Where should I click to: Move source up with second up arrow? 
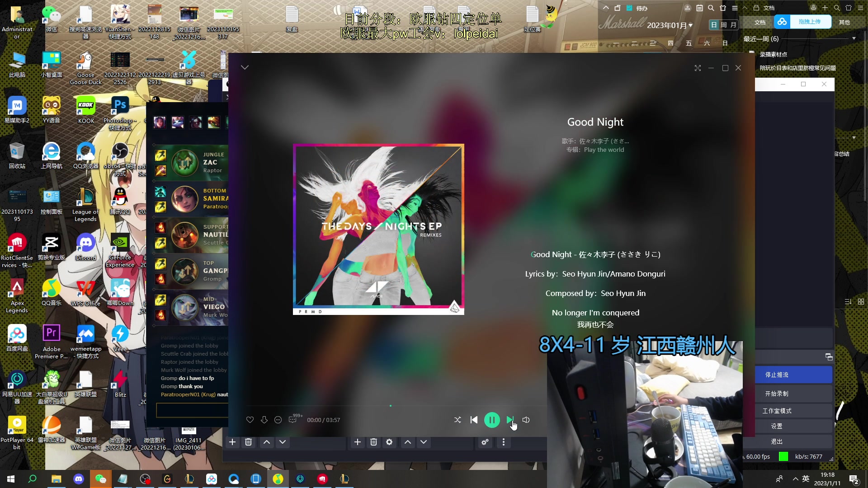click(408, 442)
